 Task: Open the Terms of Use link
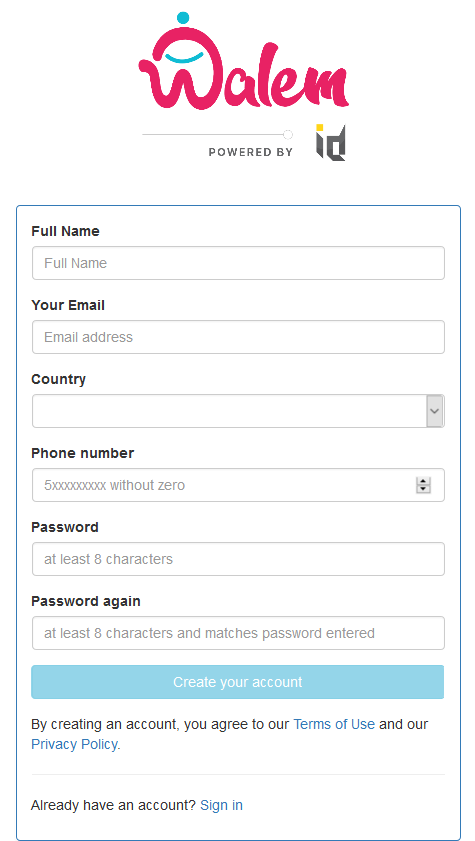pos(334,724)
